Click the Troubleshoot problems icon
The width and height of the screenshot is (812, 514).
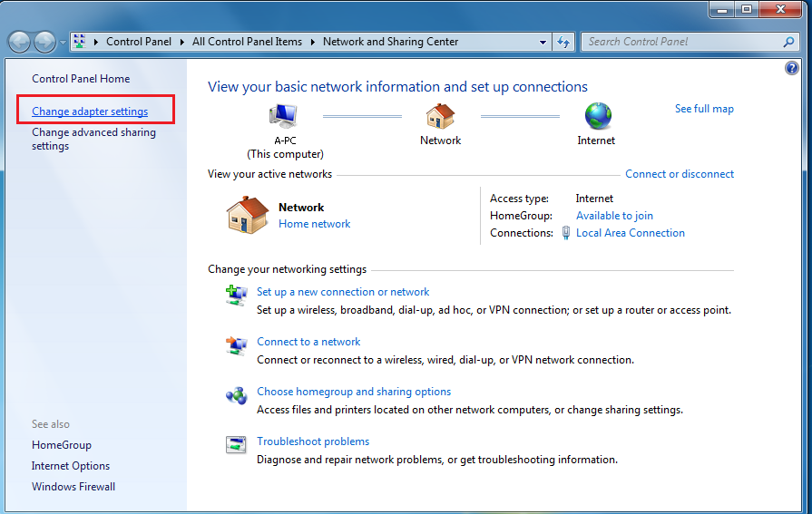[x=236, y=444]
